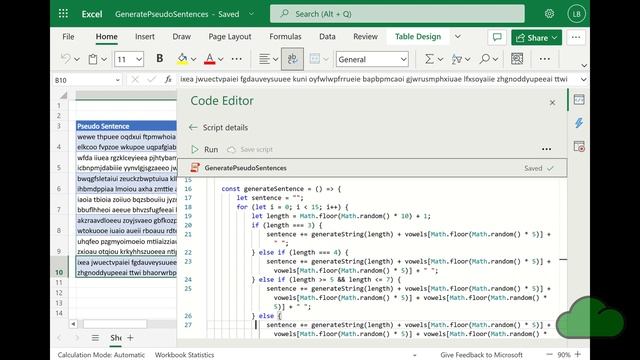Open the file name dropdown chevron

(251, 14)
